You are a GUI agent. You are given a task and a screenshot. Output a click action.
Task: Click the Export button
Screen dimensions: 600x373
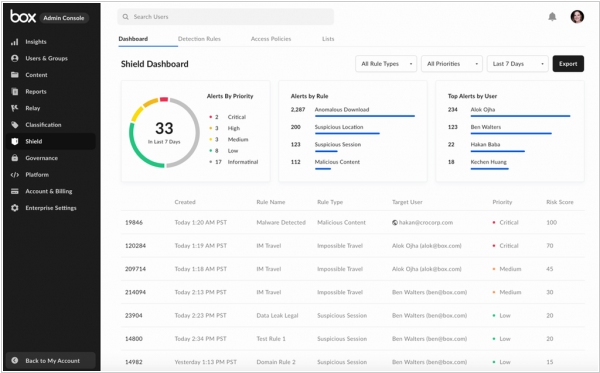[x=568, y=64]
